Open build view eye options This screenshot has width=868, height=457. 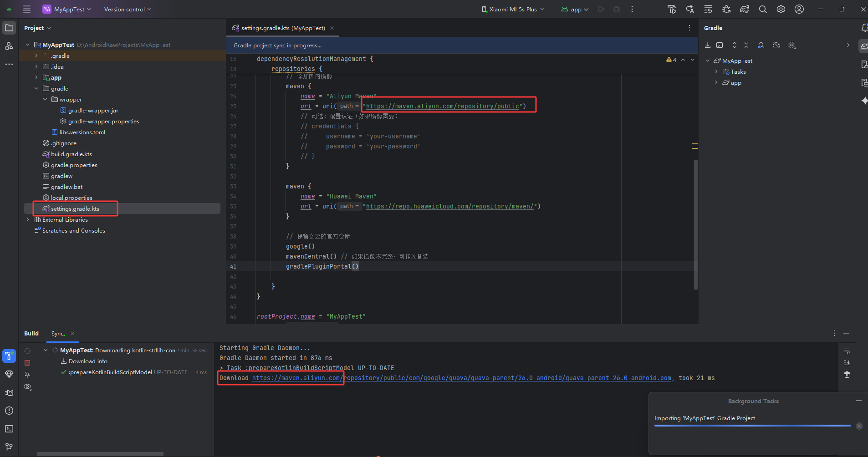(x=27, y=387)
